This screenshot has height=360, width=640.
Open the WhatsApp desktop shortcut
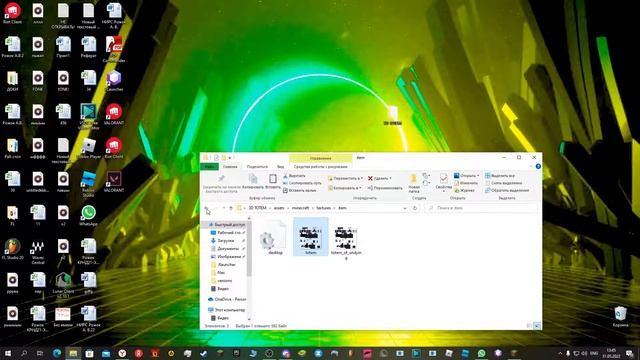coord(88,216)
